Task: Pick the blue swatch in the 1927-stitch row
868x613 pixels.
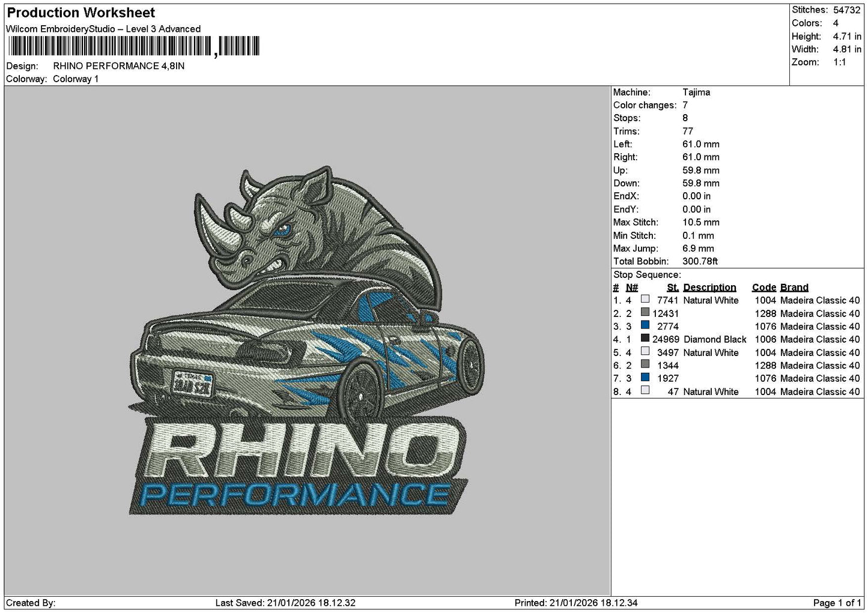Action: coord(645,378)
